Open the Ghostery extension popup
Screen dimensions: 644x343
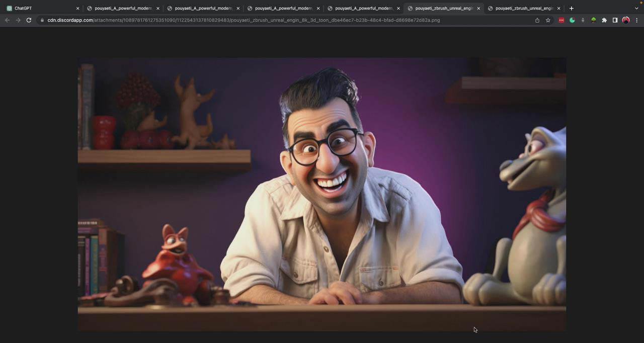pos(583,20)
